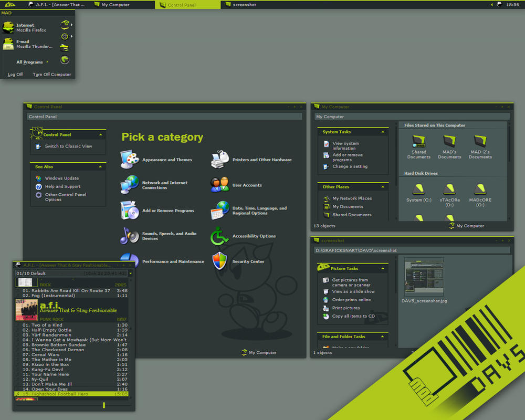This screenshot has width=525, height=420.
Task: Collapse File and Folder Tasks section
Action: tap(383, 337)
